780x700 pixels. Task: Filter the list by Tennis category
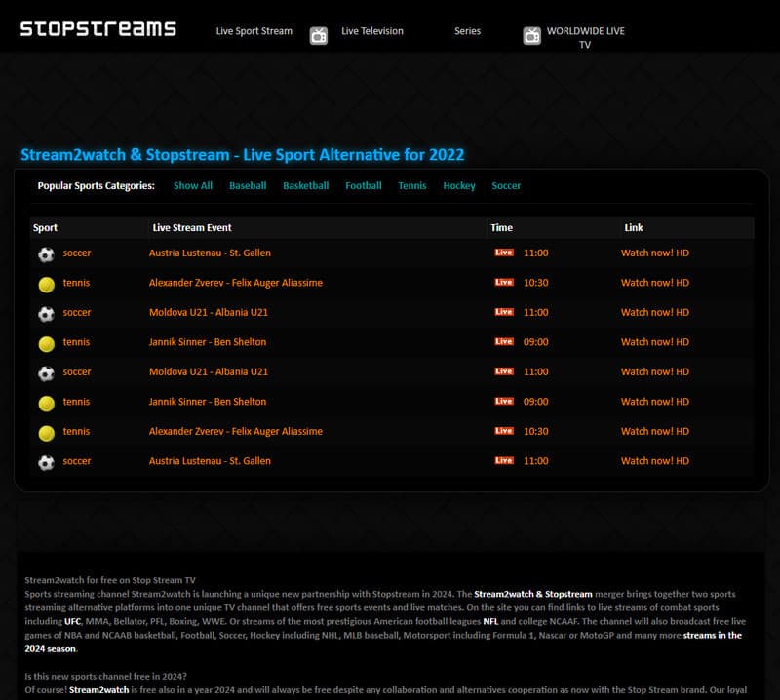411,185
